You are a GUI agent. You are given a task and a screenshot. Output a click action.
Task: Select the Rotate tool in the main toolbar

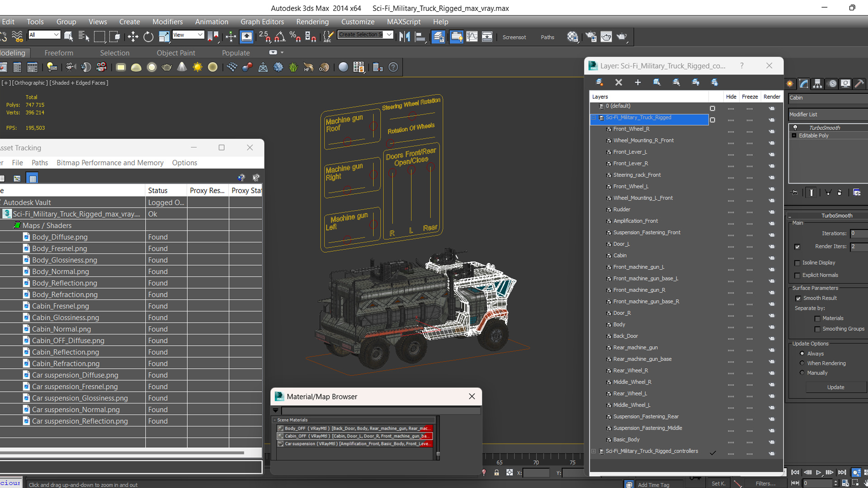[148, 37]
